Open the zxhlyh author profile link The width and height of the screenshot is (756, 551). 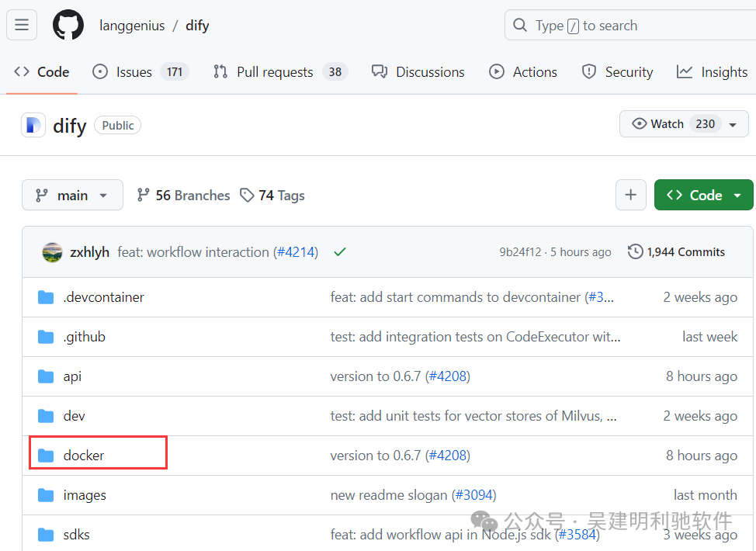point(90,252)
